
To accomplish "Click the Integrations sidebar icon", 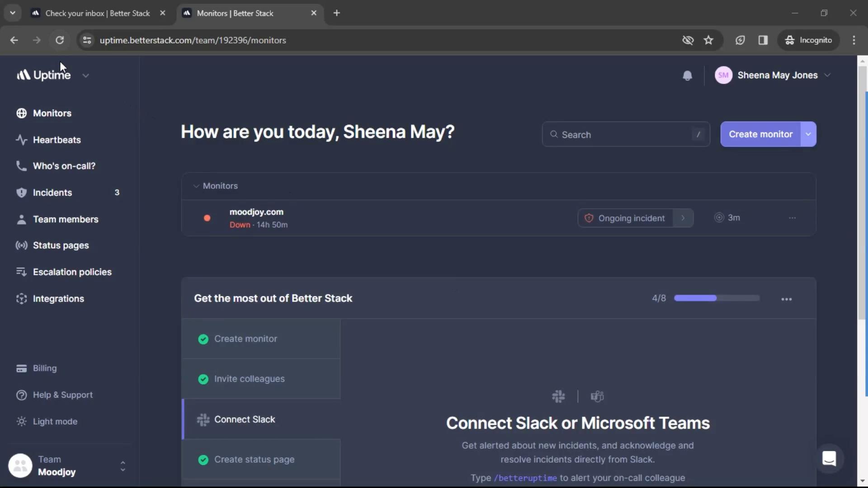I will 21,298.
